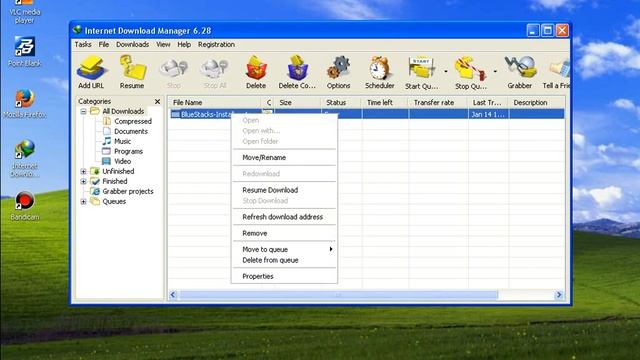This screenshot has height=360, width=640.
Task: Close the Categories panel with X
Action: (158, 101)
